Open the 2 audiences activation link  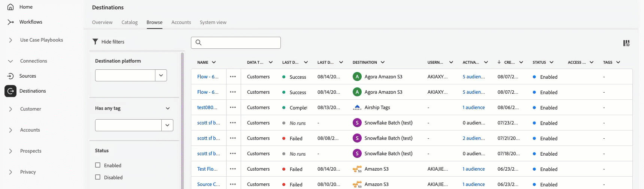(x=474, y=138)
